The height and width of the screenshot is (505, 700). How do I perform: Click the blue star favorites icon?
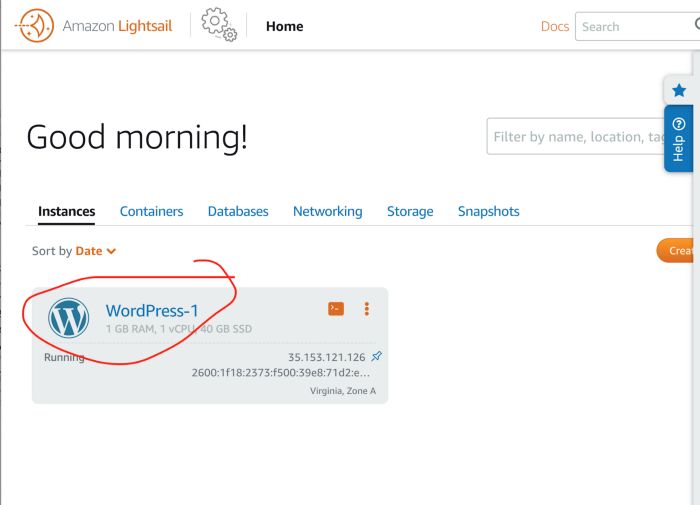coord(679,91)
